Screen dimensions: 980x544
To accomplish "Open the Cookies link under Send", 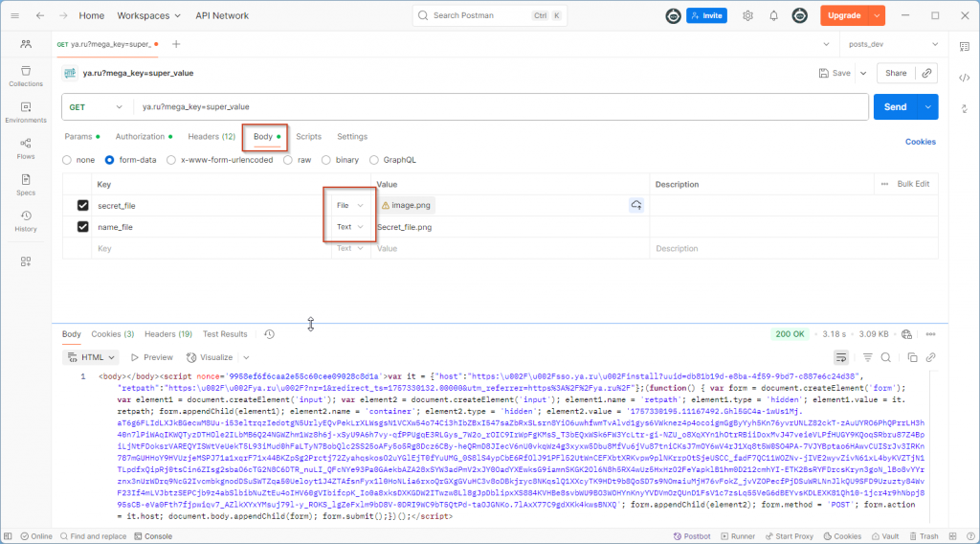I will coord(921,142).
